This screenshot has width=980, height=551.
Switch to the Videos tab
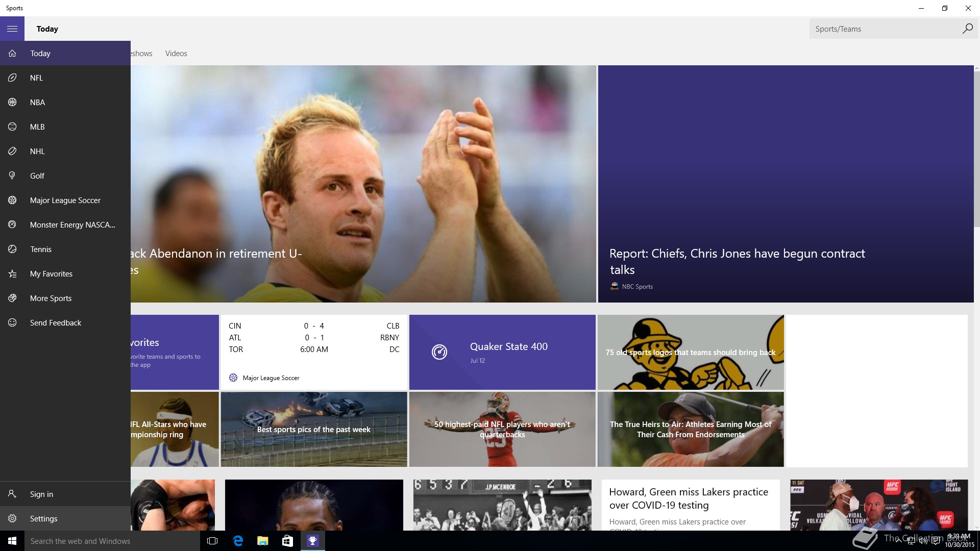(x=176, y=53)
